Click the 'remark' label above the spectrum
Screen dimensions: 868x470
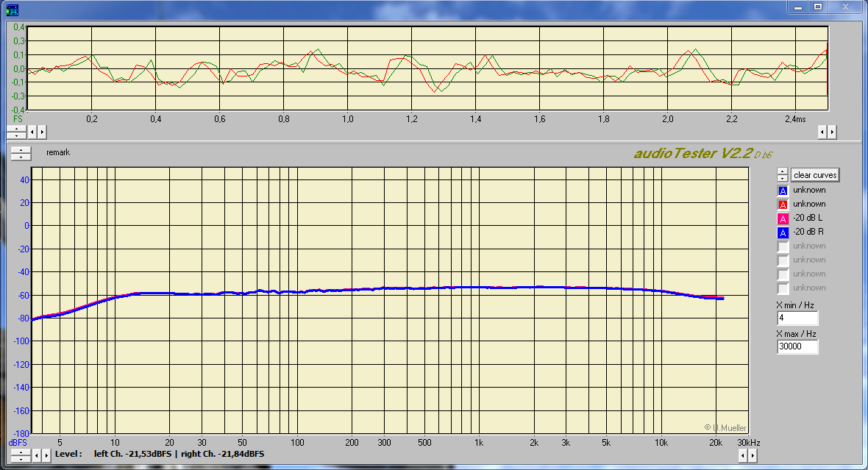click(58, 153)
